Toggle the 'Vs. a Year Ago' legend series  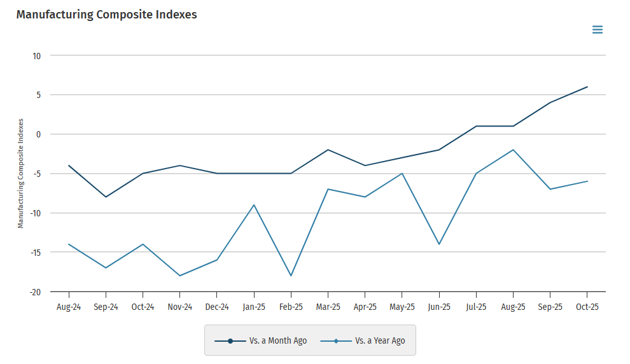[363, 340]
